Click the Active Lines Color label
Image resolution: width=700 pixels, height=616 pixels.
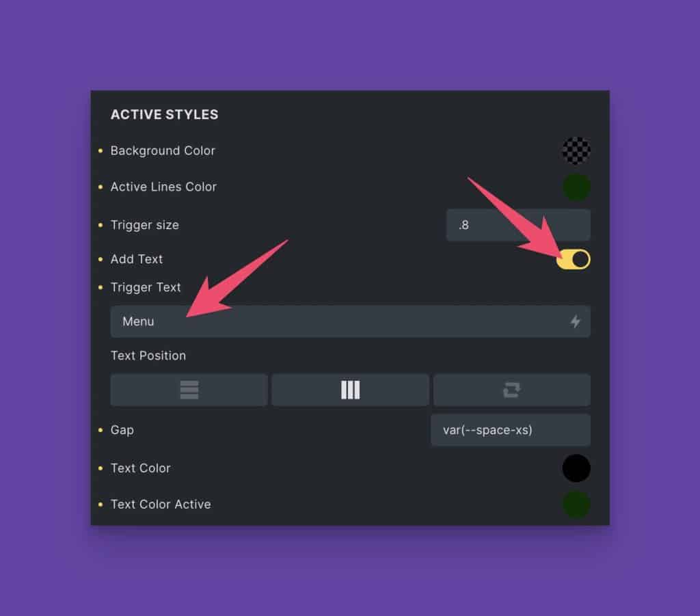pyautogui.click(x=163, y=187)
